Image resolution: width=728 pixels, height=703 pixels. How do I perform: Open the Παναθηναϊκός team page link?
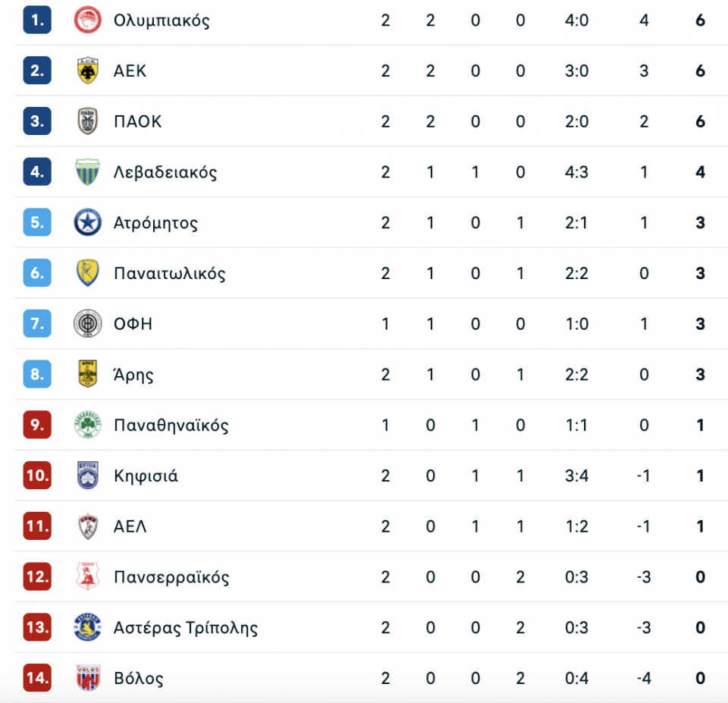pos(171,425)
